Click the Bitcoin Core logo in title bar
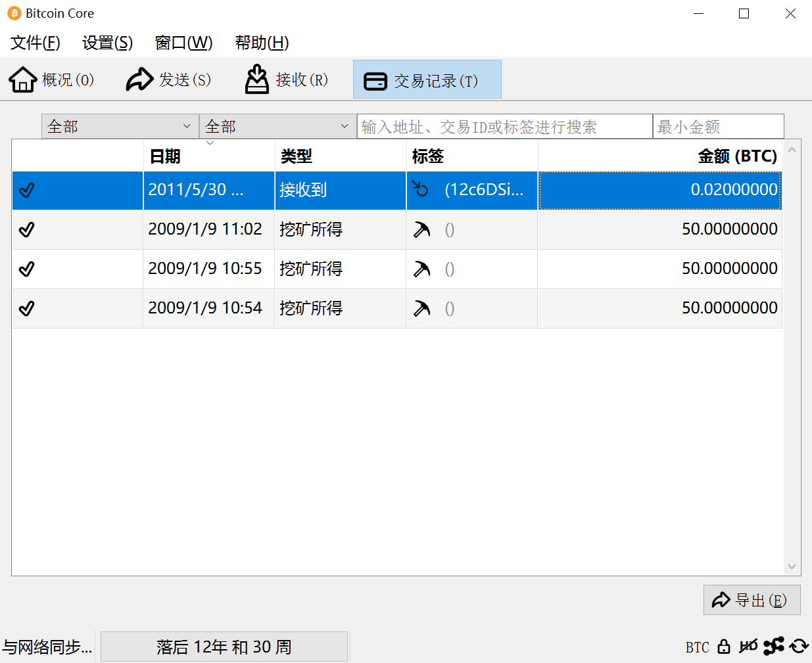The width and height of the screenshot is (812, 663). 14,14
